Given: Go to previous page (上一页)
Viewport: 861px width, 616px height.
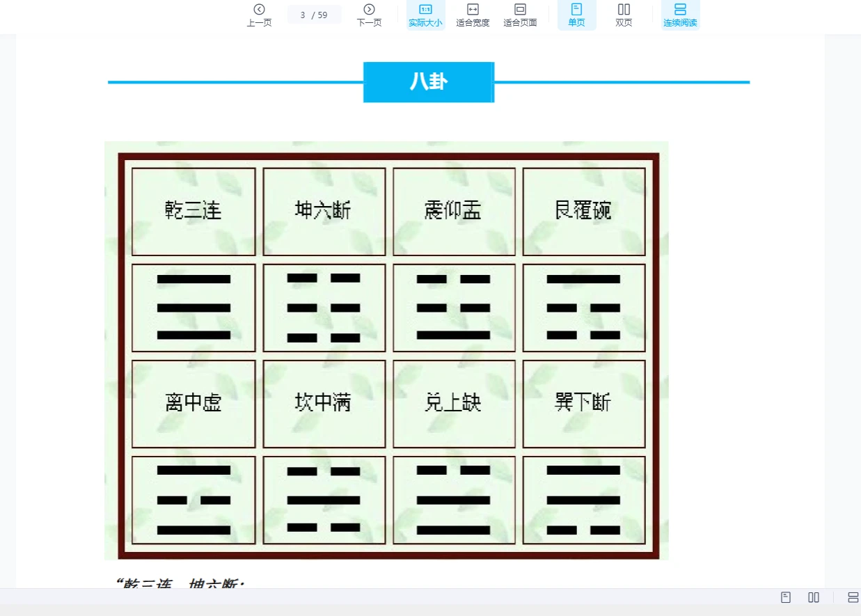Looking at the screenshot, I should point(259,15).
